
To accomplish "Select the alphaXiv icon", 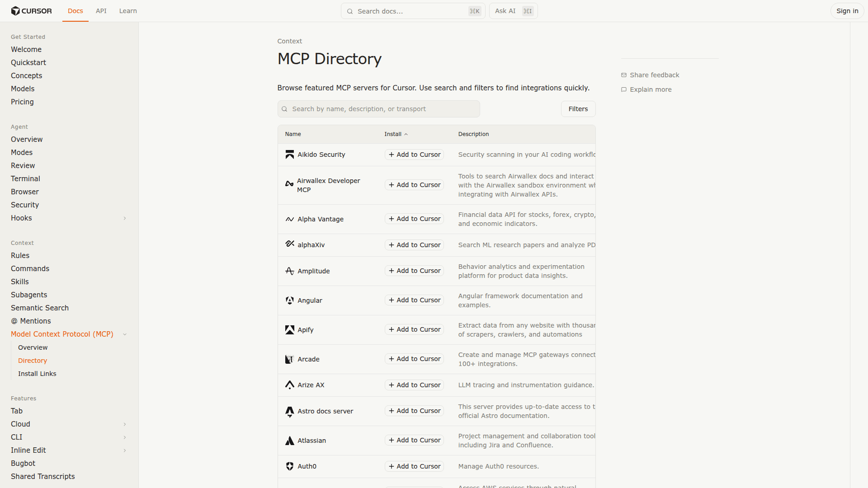I will [x=289, y=244].
